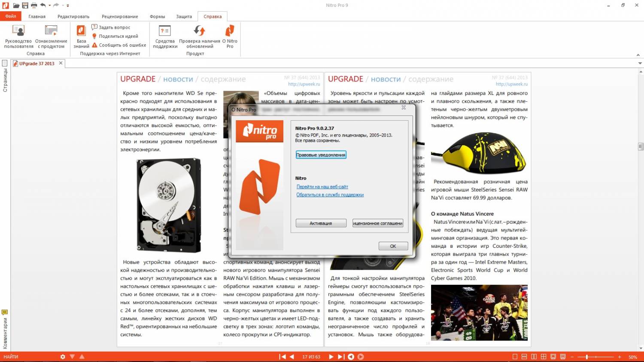
Task: Open the Customize quick access toolbar dropdown
Action: (68, 6)
